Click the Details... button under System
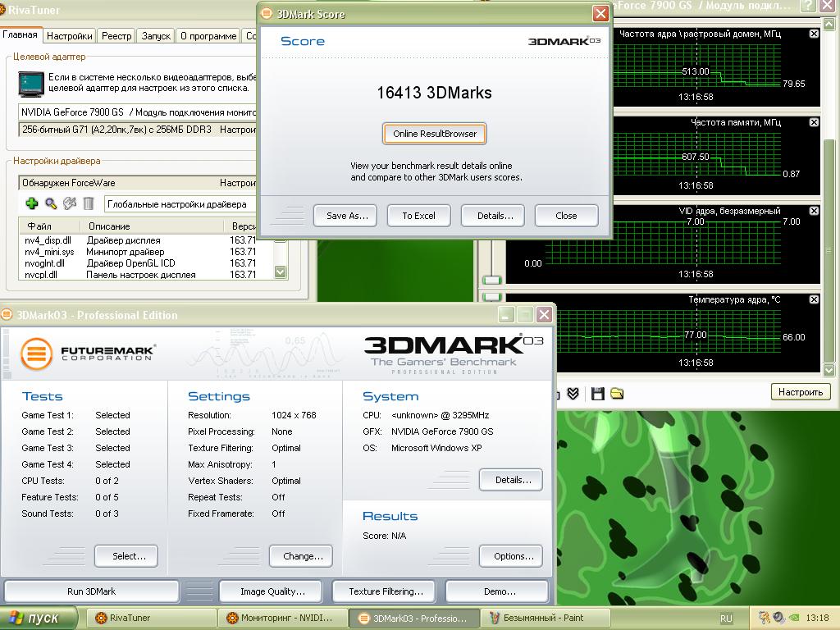This screenshot has height=630, width=840. click(511, 480)
